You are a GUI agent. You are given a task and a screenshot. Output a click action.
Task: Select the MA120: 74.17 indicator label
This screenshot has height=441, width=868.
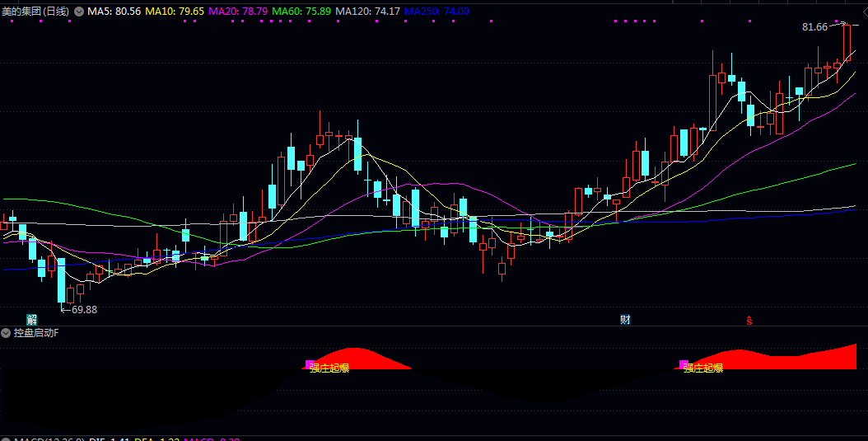point(368,11)
